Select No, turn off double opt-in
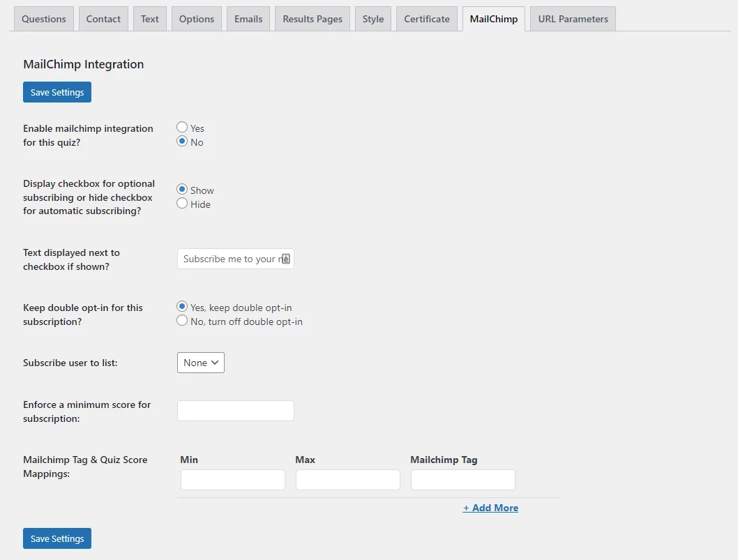This screenshot has height=560, width=738. tap(182, 321)
